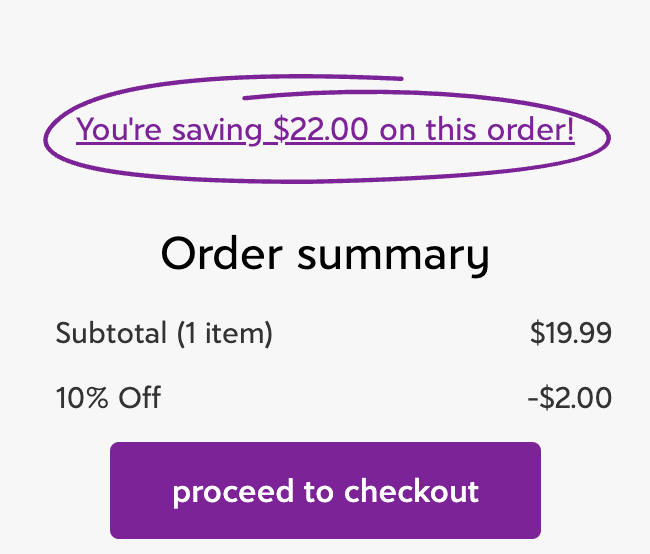Click the word "checkout" on purple button

(412, 492)
